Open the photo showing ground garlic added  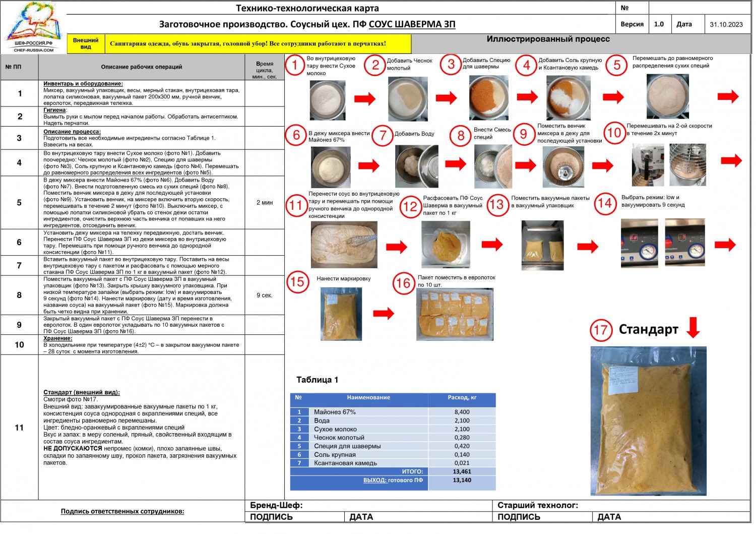point(408,99)
